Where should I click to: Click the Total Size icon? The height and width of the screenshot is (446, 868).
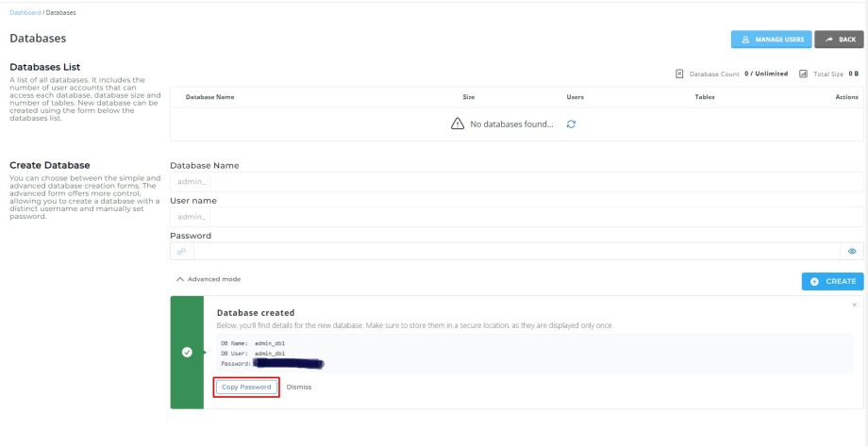click(x=803, y=74)
